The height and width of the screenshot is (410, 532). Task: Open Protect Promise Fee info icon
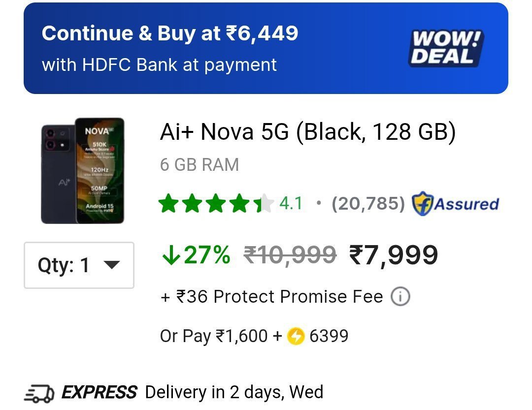(400, 297)
